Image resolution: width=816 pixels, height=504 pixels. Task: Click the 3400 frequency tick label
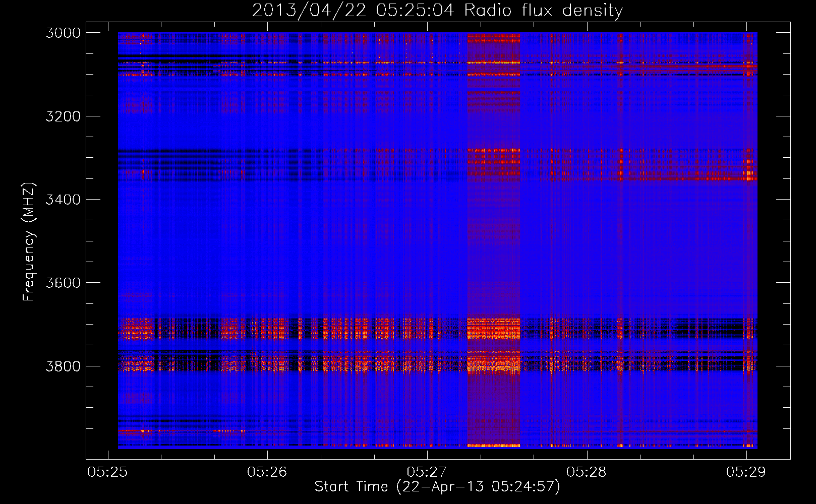63,200
